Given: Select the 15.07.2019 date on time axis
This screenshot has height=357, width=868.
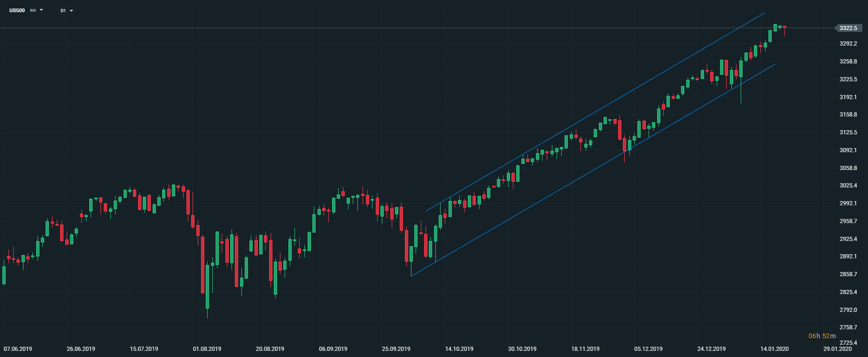Looking at the screenshot, I should coord(144,349).
